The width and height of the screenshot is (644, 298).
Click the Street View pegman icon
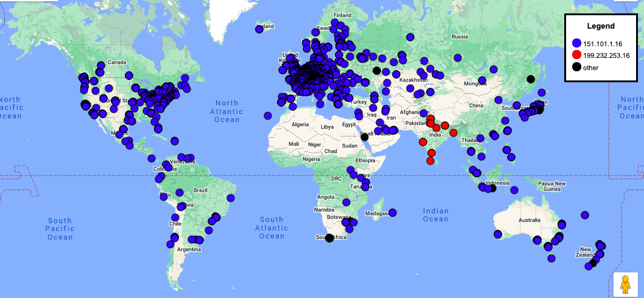[x=625, y=284]
